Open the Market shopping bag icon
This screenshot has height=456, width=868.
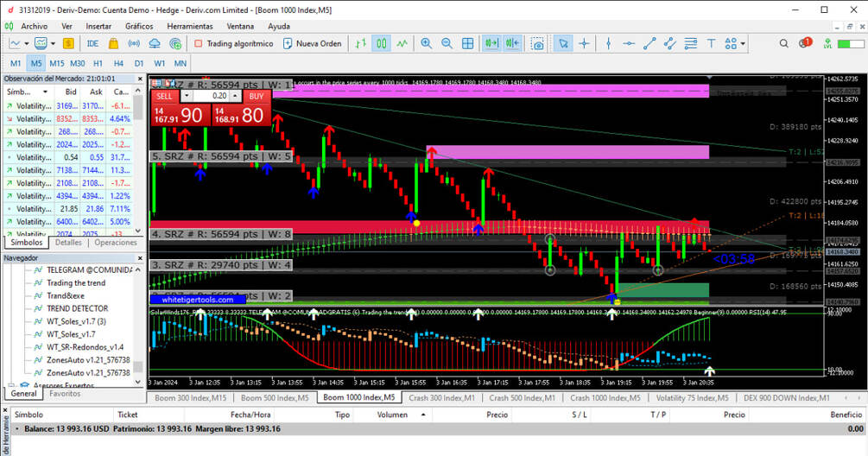113,43
